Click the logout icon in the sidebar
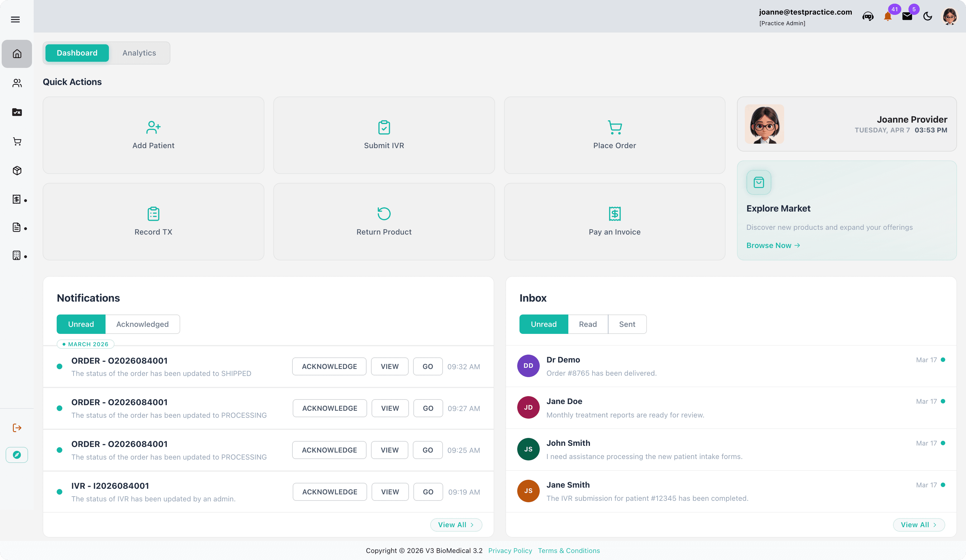The height and width of the screenshot is (560, 966). pyautogui.click(x=17, y=428)
